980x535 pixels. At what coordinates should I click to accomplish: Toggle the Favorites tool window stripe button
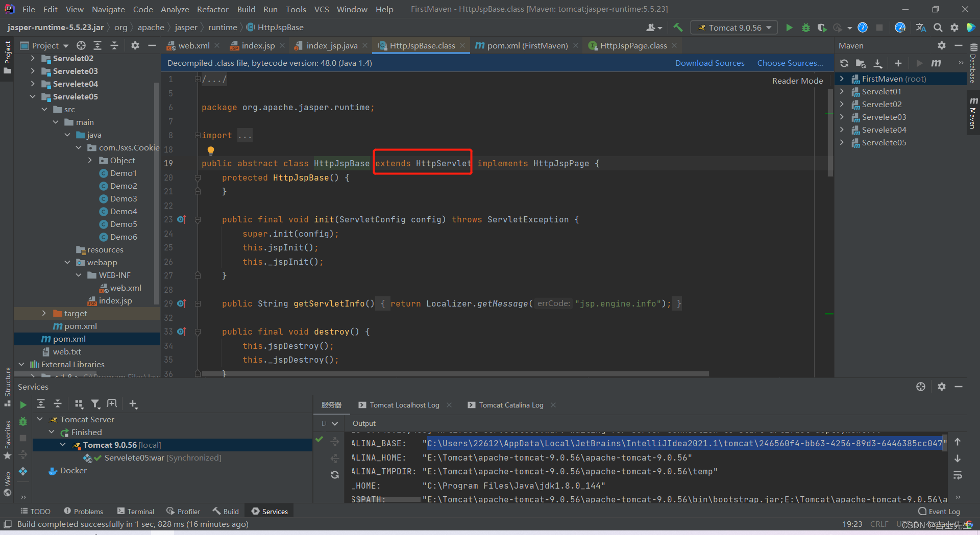coord(7,440)
